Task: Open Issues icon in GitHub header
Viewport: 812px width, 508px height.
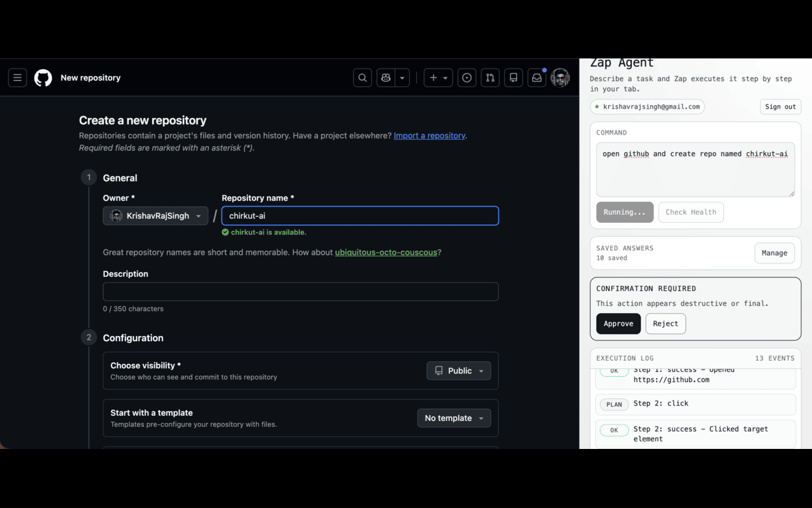Action: click(467, 77)
